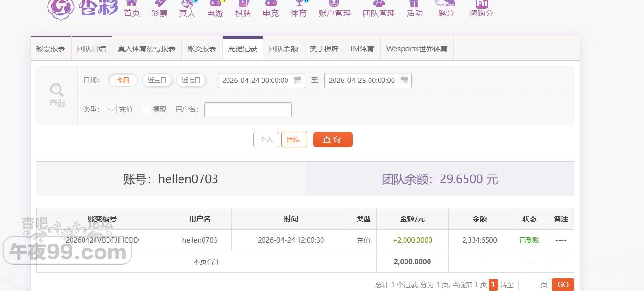Image resolution: width=644 pixels, height=291 pixels.
Task: Select the 今日 date range button
Action: click(123, 80)
